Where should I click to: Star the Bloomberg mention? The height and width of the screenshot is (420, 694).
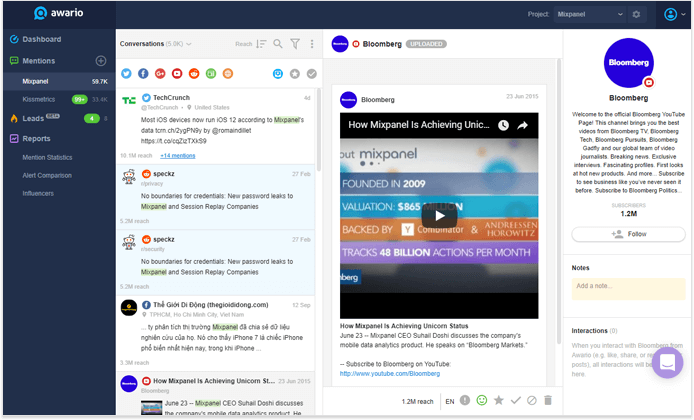499,400
